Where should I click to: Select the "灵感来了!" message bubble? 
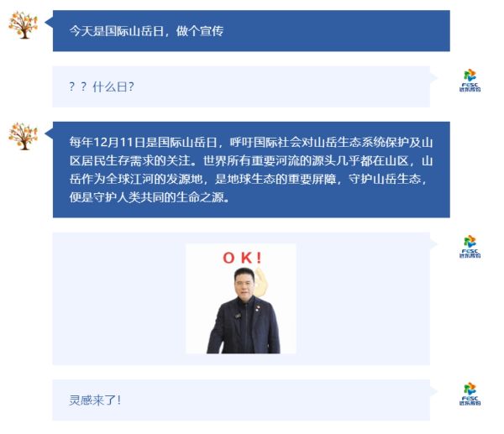pyautogui.click(x=241, y=400)
